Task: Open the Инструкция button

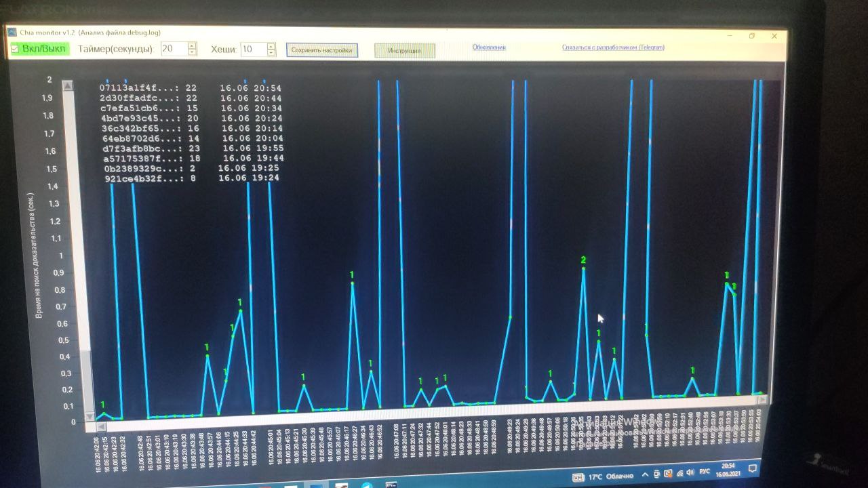Action: [404, 51]
